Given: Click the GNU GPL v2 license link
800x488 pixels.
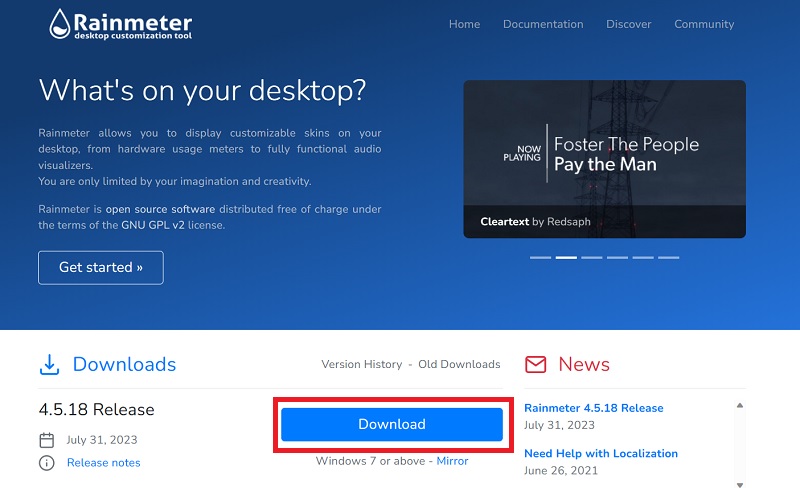Looking at the screenshot, I should click(x=153, y=225).
